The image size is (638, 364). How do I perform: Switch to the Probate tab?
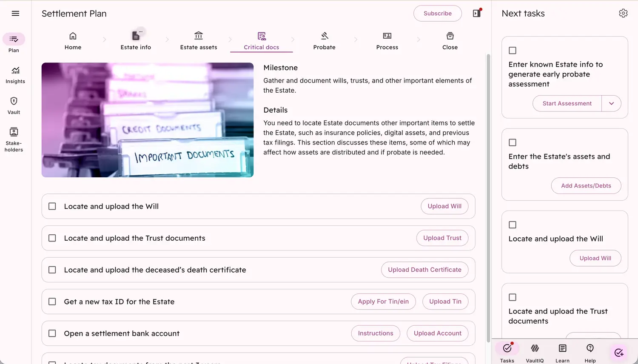tap(324, 41)
